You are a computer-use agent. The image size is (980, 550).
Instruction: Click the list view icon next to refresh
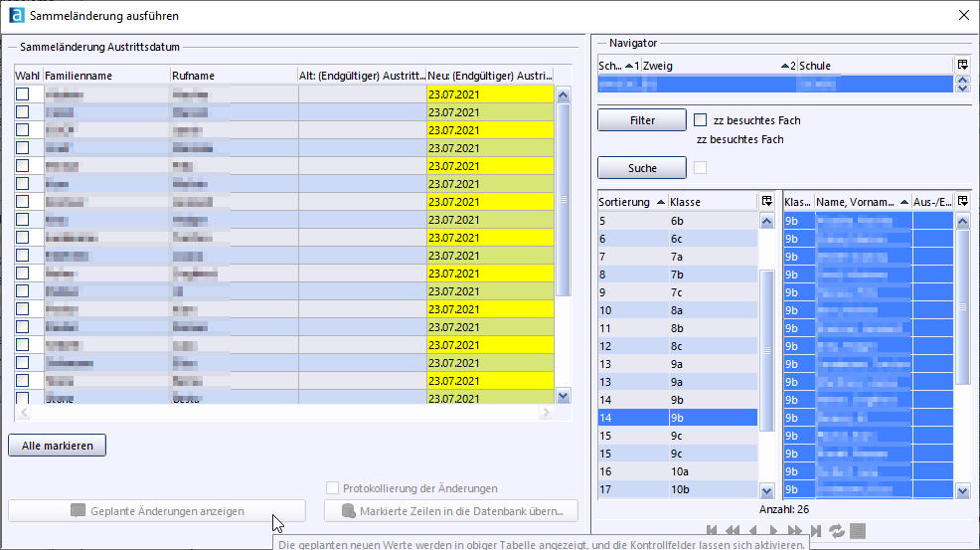pos(858,531)
